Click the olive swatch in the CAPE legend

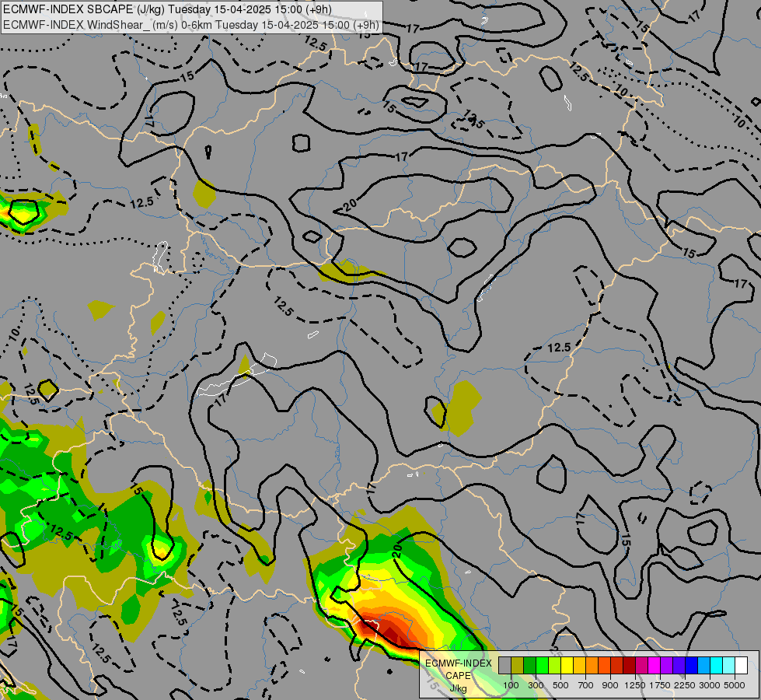[518, 665]
